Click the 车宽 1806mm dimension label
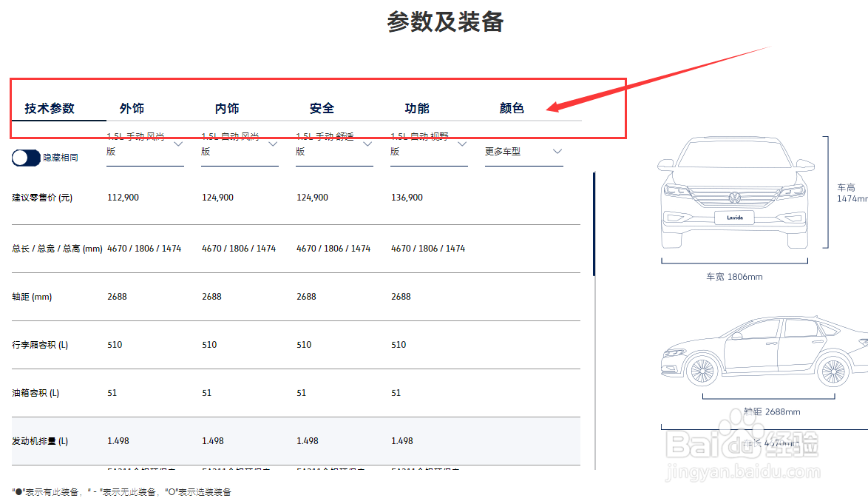 (x=734, y=277)
